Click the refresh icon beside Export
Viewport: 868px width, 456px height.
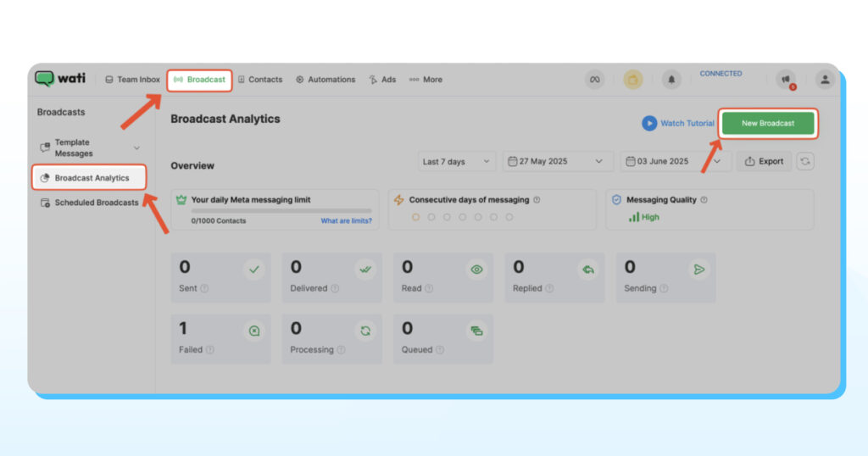tap(805, 162)
